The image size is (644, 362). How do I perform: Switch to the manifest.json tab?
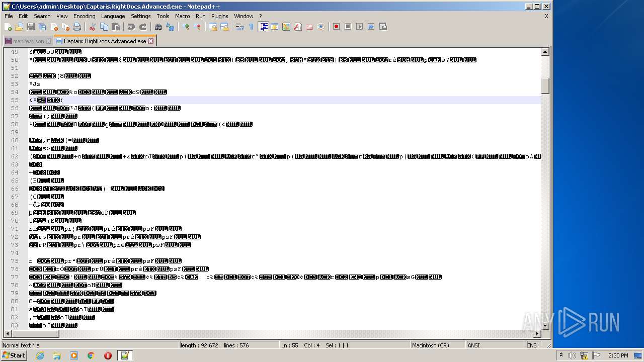[x=28, y=41]
